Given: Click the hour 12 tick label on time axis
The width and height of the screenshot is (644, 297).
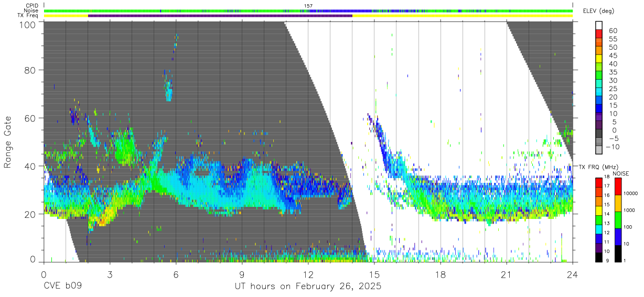Looking at the screenshot, I should click(308, 274).
